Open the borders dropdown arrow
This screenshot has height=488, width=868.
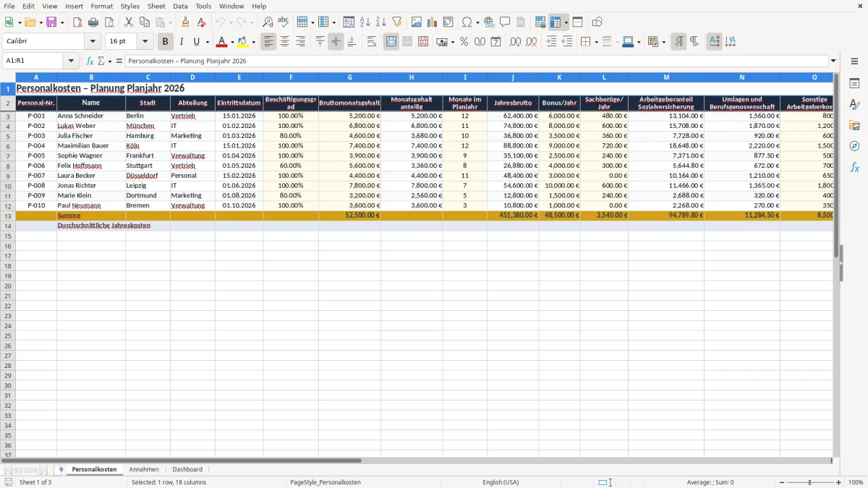pyautogui.click(x=595, y=42)
